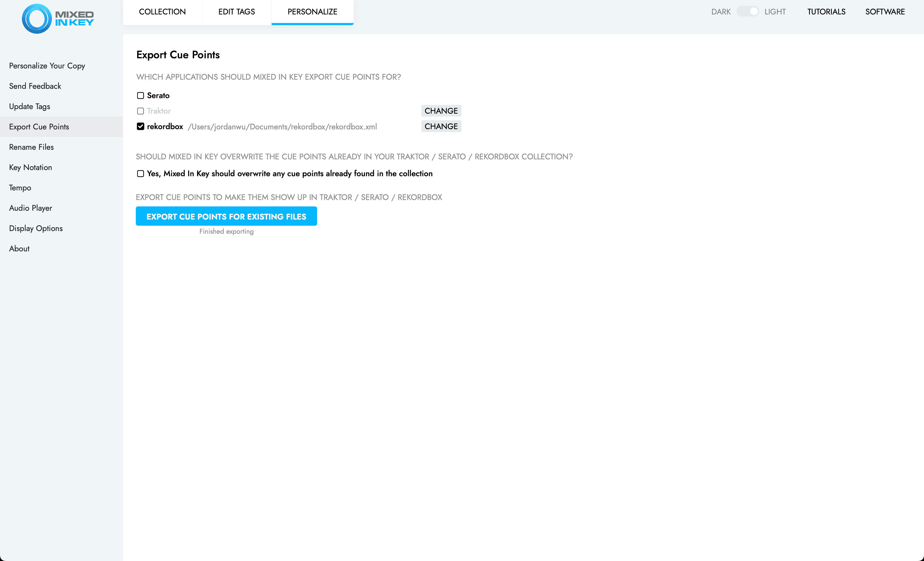Click the Export Cue Points heading
The height and width of the screenshot is (561, 924).
178,55
